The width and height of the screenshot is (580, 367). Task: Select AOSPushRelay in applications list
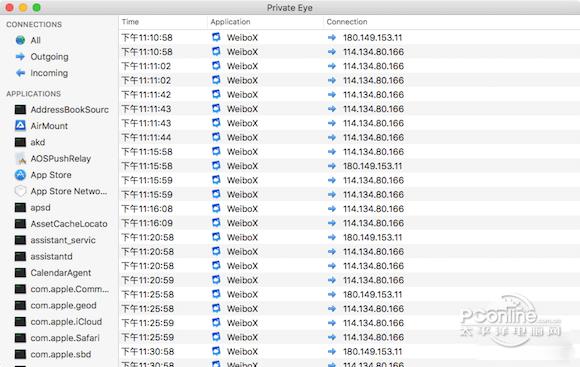(x=61, y=159)
